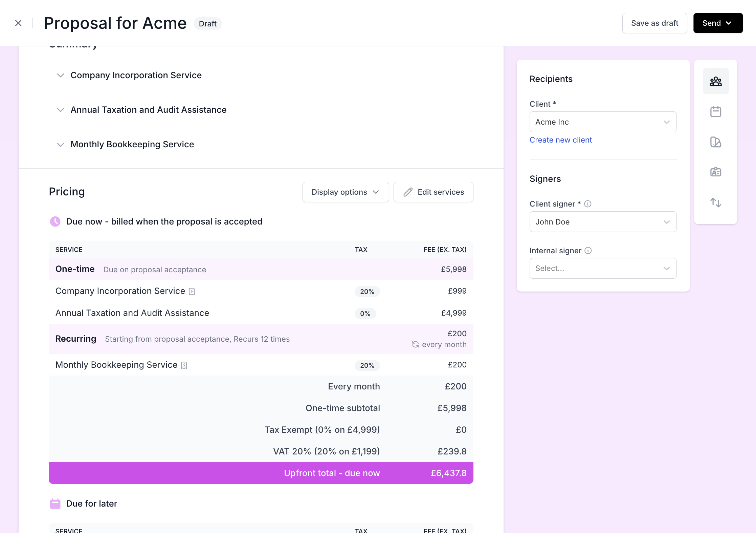The height and width of the screenshot is (533, 756).
Task: Click the 20% tax badge for Monthly Bookkeeping
Action: tap(367, 365)
